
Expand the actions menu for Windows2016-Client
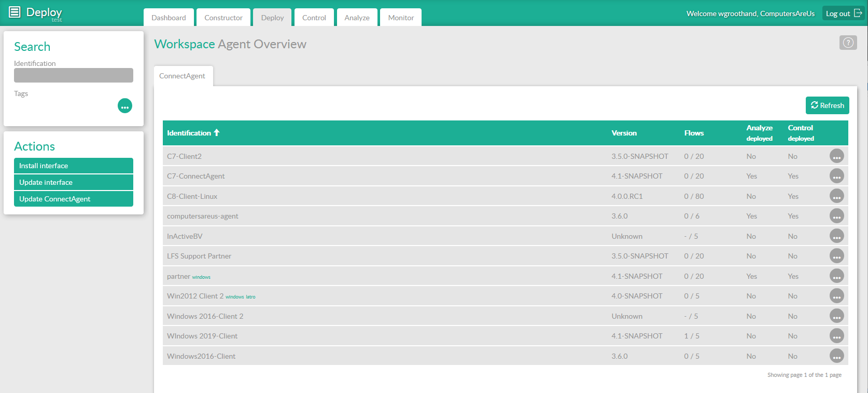point(836,356)
